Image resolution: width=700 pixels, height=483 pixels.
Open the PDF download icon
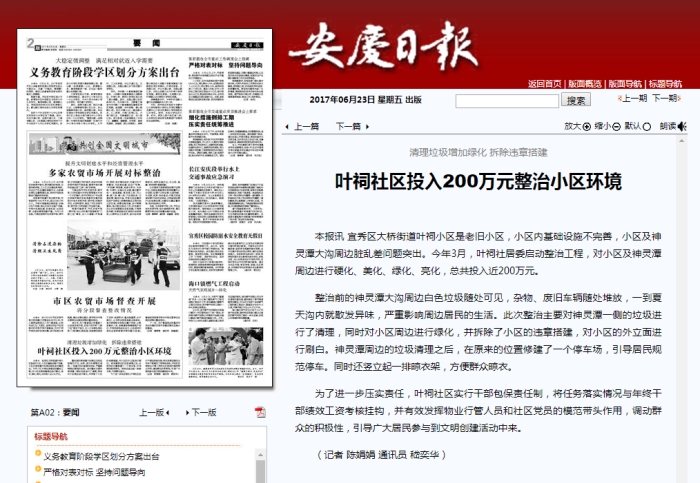click(260, 412)
